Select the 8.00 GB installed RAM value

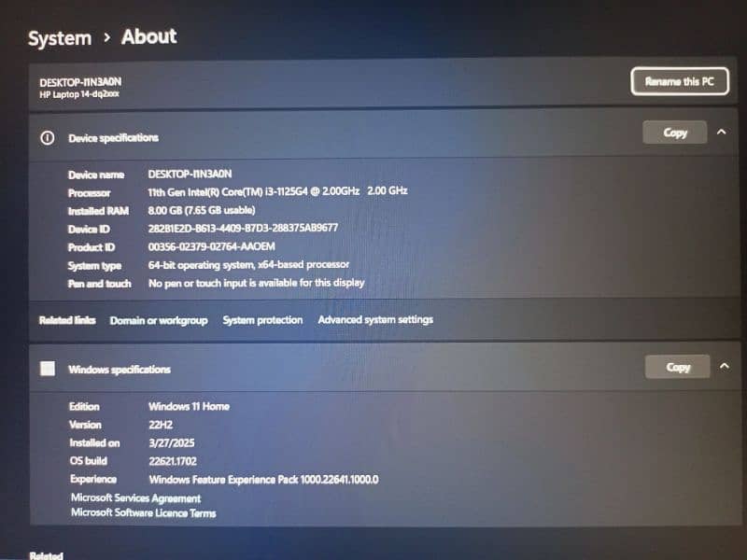(x=202, y=210)
